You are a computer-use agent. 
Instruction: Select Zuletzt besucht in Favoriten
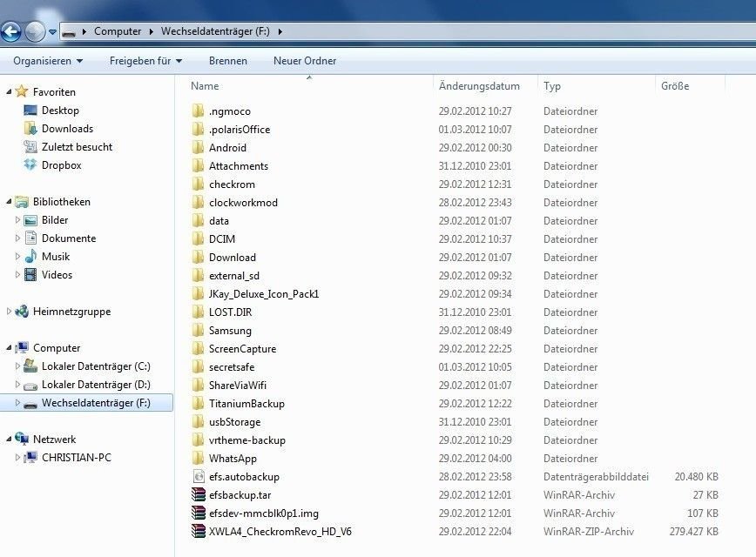click(x=77, y=147)
